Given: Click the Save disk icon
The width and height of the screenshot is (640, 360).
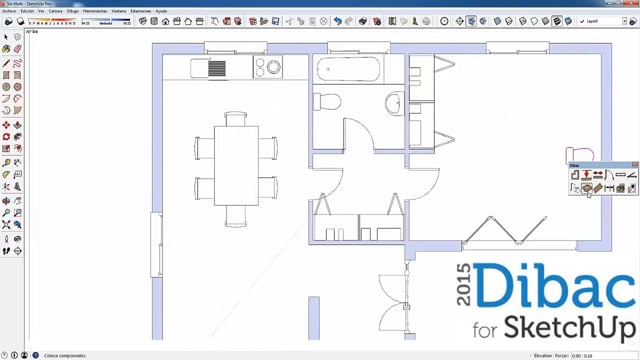Looking at the screenshot, I should click(276, 21).
